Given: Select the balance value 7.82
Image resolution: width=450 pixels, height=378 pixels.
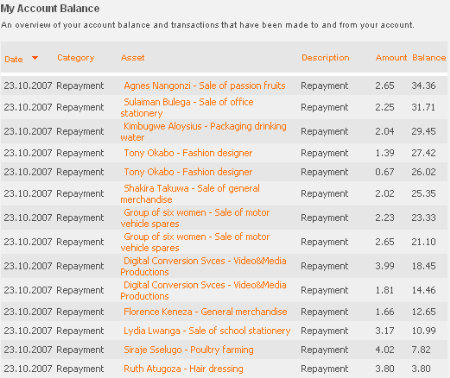Looking at the screenshot, I should tap(421, 350).
